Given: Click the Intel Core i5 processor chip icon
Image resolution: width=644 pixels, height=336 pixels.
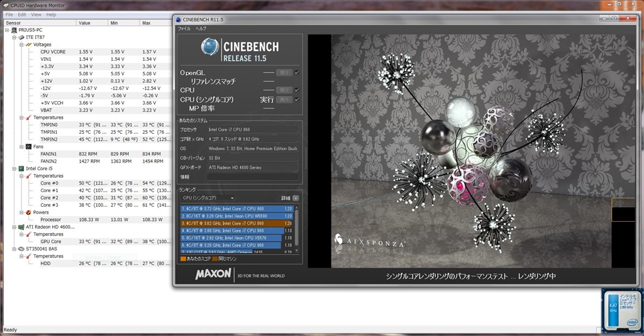Looking at the screenshot, I should pos(21,169).
